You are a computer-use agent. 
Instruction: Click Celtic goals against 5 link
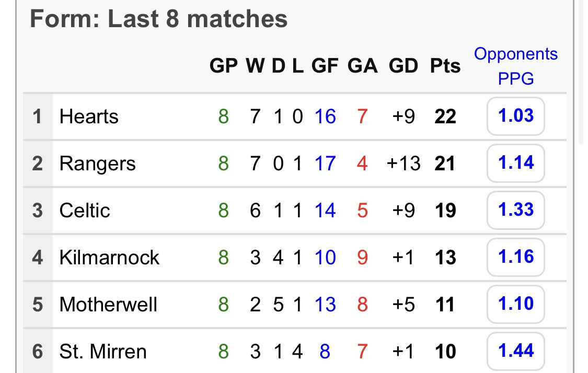coord(362,211)
